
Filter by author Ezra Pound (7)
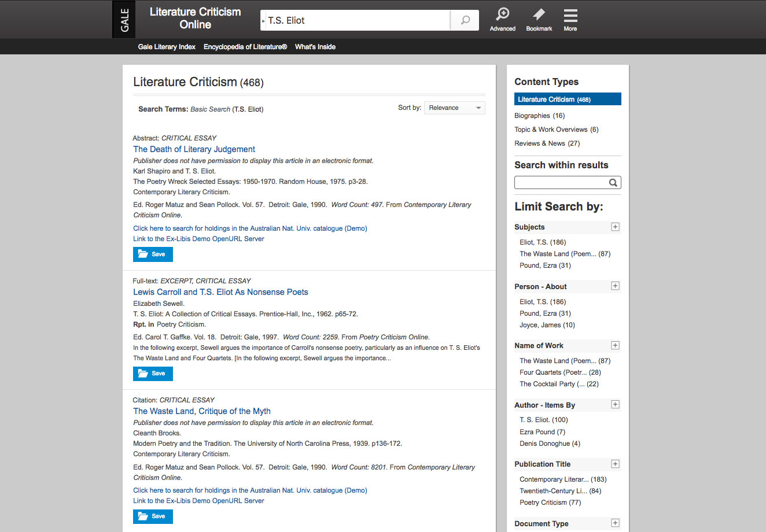[542, 432]
